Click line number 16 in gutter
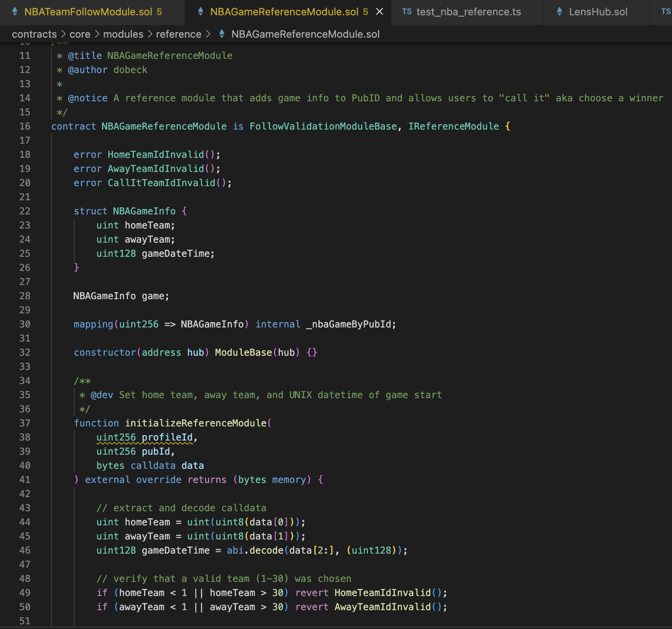672x629 pixels. pos(25,126)
